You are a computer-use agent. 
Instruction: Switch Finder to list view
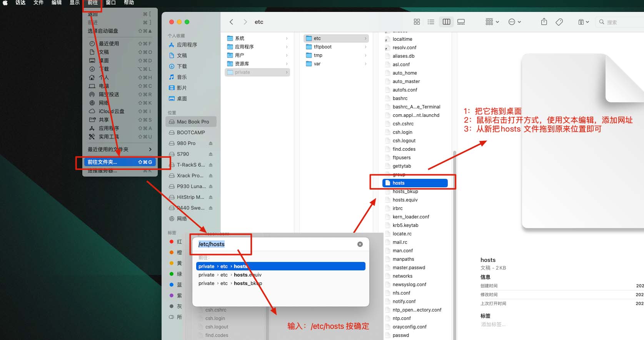click(431, 22)
